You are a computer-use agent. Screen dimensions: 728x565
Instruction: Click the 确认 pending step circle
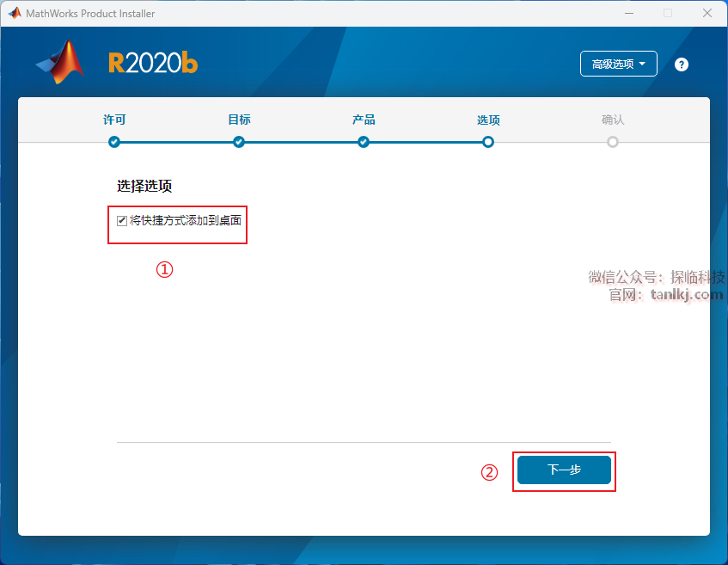point(612,142)
